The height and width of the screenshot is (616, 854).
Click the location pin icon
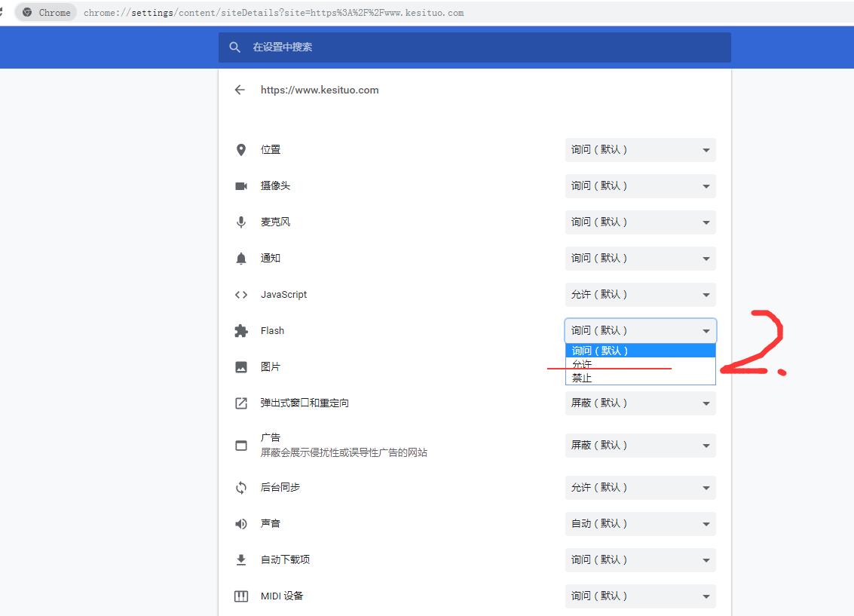[241, 150]
